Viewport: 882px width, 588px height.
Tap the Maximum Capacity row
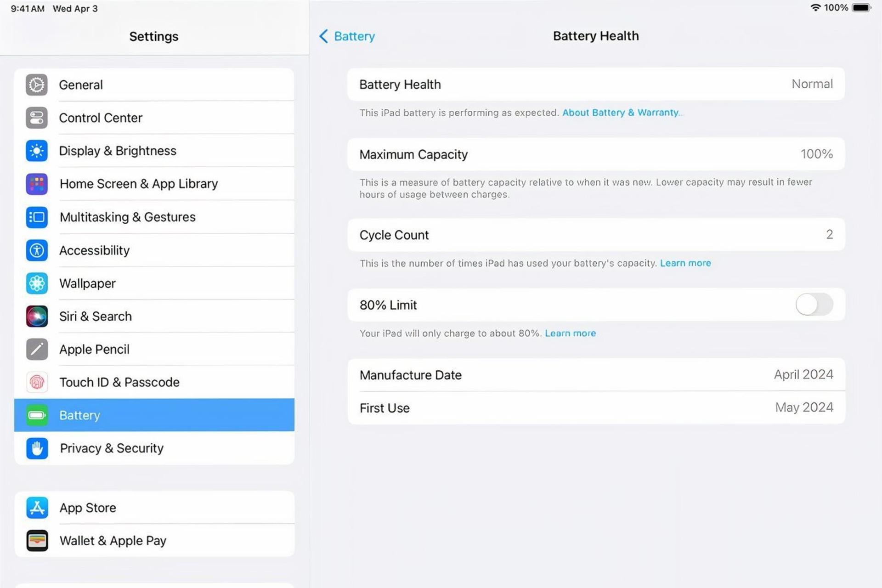[596, 154]
